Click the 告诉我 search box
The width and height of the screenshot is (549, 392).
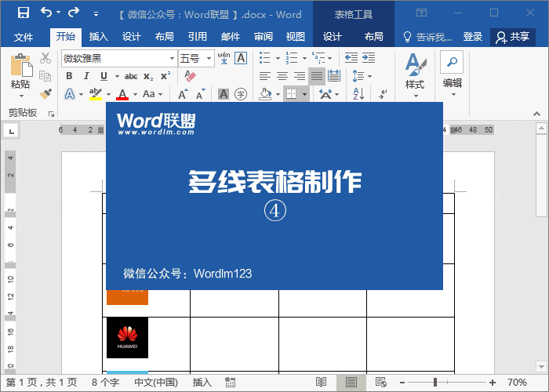click(x=427, y=37)
